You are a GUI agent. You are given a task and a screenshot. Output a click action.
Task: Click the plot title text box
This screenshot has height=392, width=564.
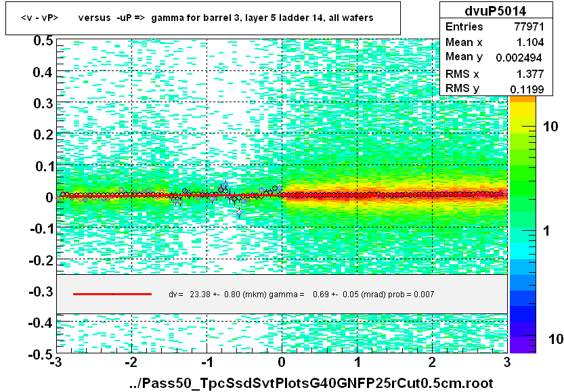pyautogui.click(x=203, y=18)
